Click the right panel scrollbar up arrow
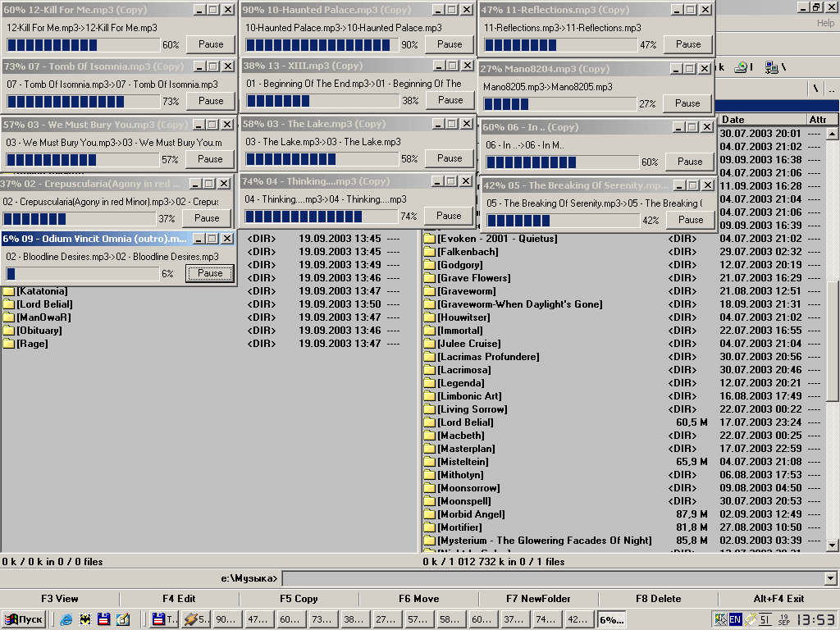This screenshot has height=630, width=840. pos(832,134)
